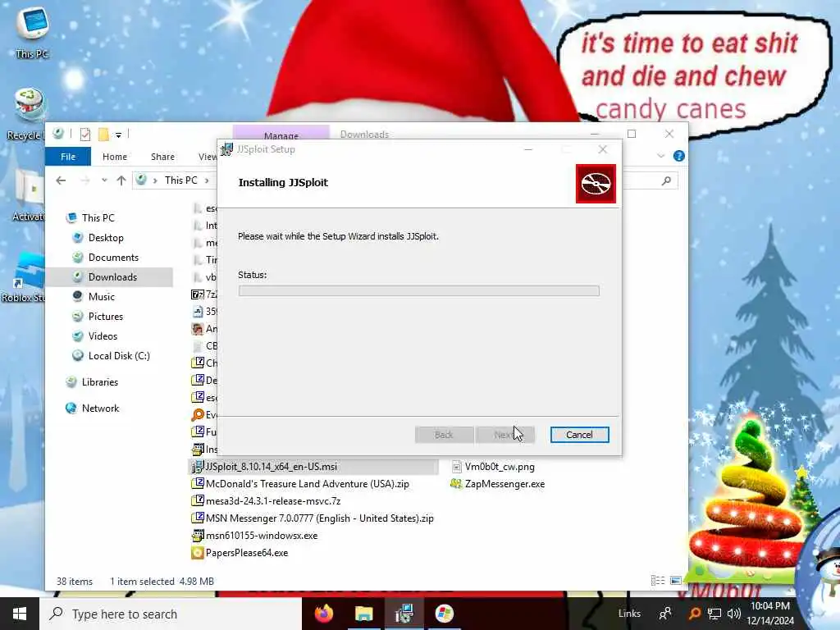Open the clock showing 10:04 PM

769,614
